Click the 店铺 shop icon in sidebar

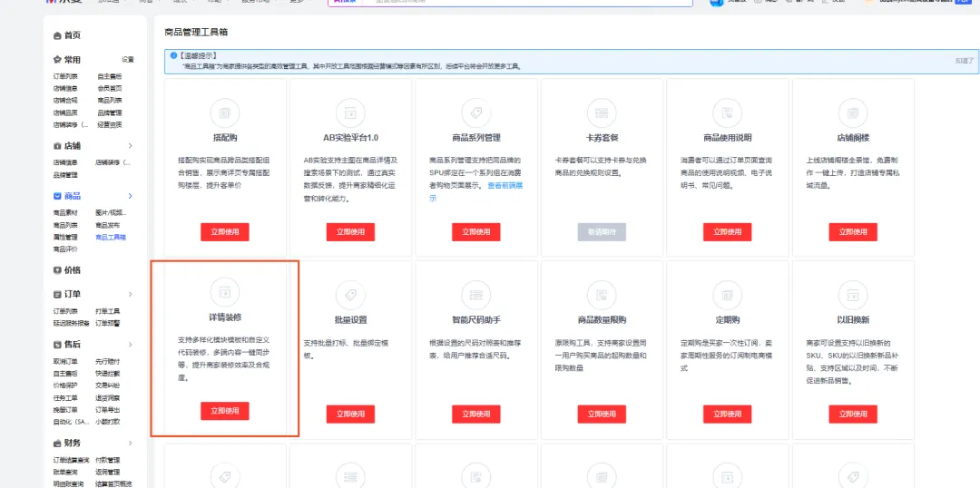57,146
